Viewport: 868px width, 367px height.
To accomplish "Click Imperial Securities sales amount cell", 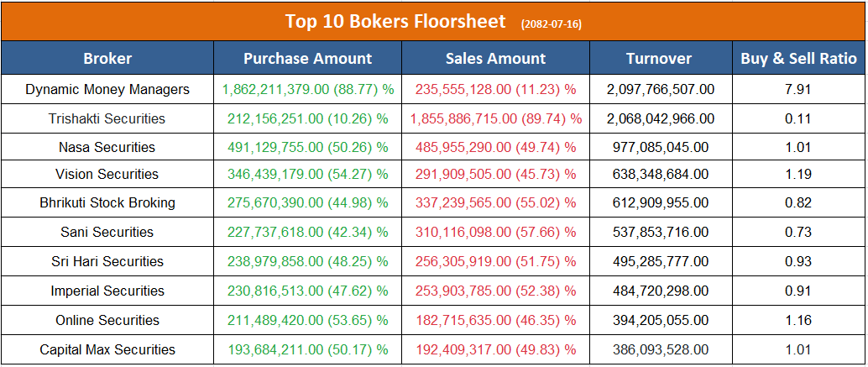I will click(x=495, y=291).
